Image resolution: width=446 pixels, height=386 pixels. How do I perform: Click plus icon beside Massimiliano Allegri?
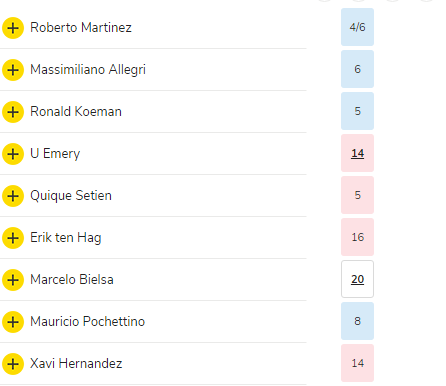click(13, 70)
